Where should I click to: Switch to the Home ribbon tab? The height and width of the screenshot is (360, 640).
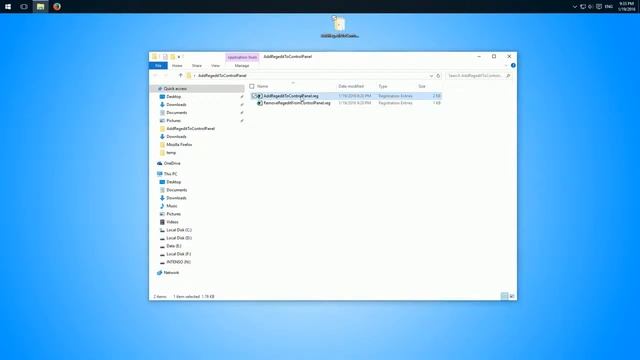click(x=177, y=66)
